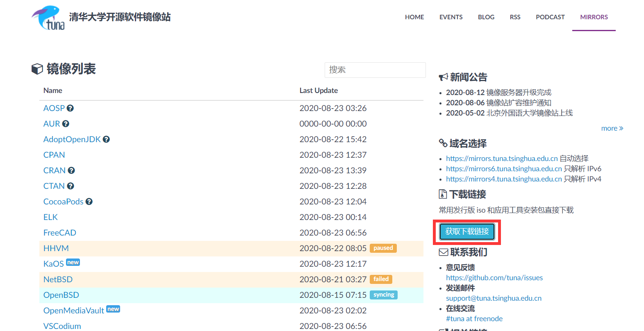Screen dimensions: 644x331
Task: Open help icon next to CRAN
Action: tap(71, 170)
